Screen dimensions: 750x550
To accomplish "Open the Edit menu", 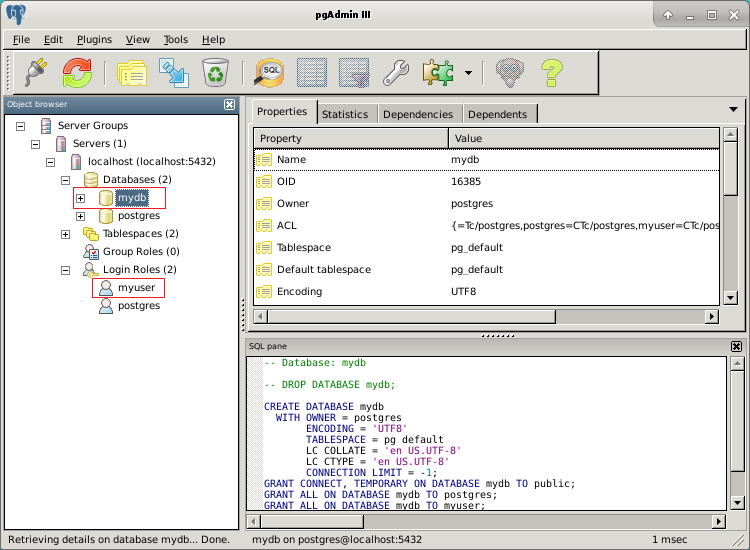I will pyautogui.click(x=53, y=40).
